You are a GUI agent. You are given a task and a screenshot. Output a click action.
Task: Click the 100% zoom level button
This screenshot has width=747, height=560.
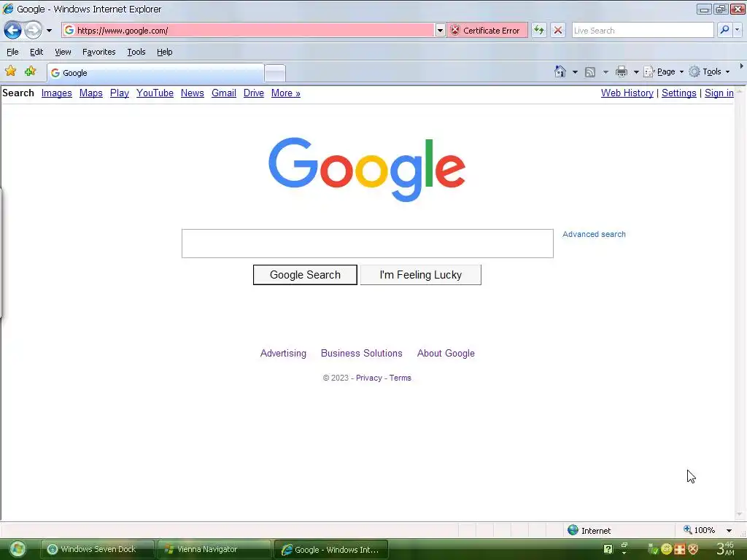(700, 530)
